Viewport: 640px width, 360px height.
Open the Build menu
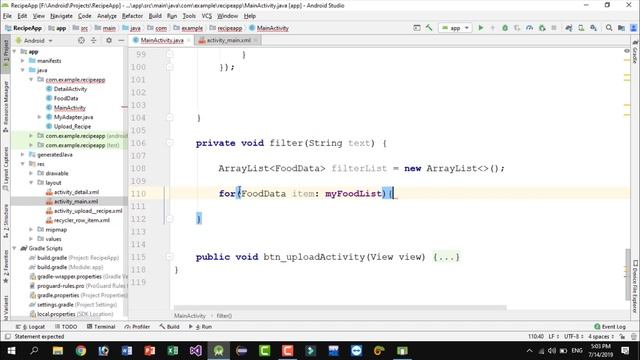point(155,16)
